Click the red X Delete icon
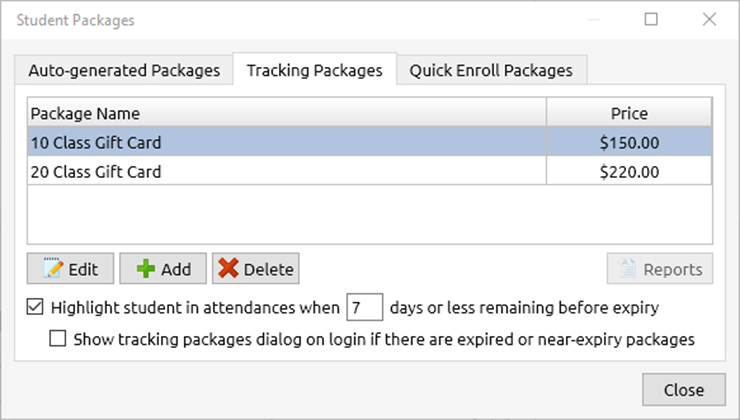Viewport: 740px width, 420px height. (229, 269)
